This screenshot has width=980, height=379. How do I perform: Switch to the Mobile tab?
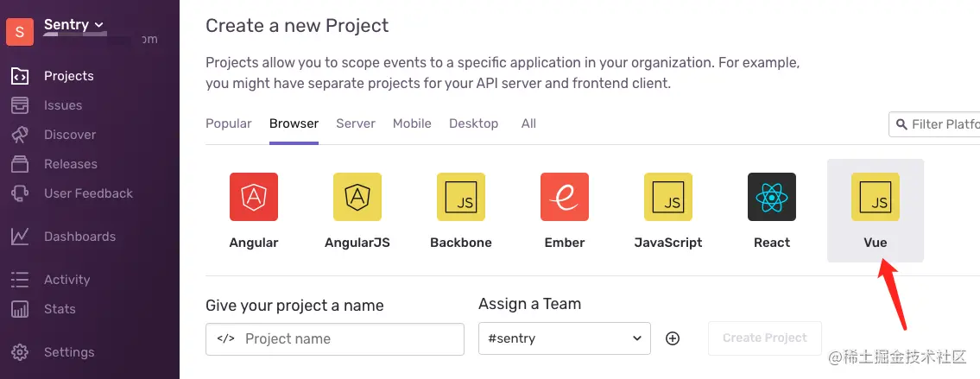point(412,123)
